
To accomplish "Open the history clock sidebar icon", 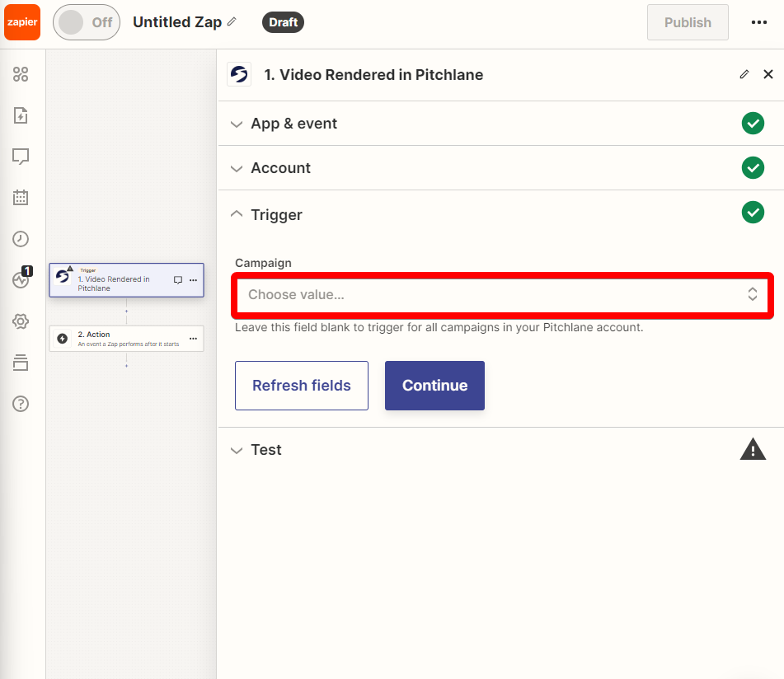I will click(21, 239).
